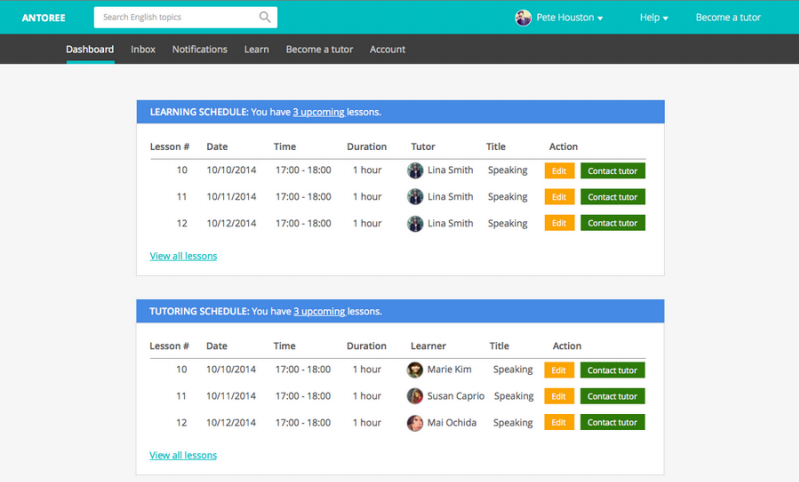
Task: Click the search magnifier icon
Action: pos(265,17)
